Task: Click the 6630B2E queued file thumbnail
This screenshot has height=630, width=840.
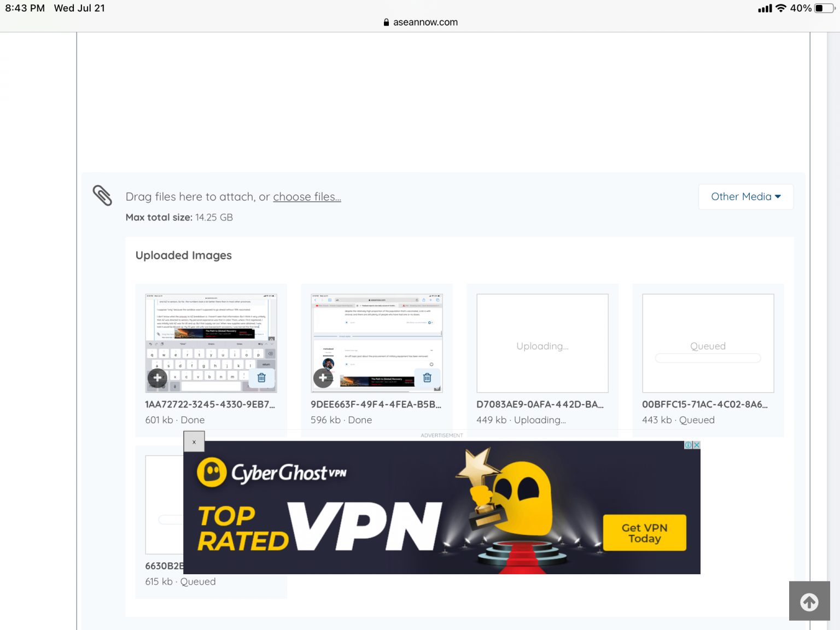Action: pyautogui.click(x=164, y=504)
